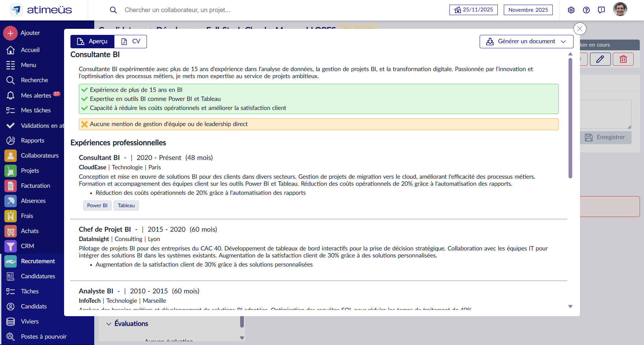Open the help question mark icon
The image size is (644, 345).
586,10
